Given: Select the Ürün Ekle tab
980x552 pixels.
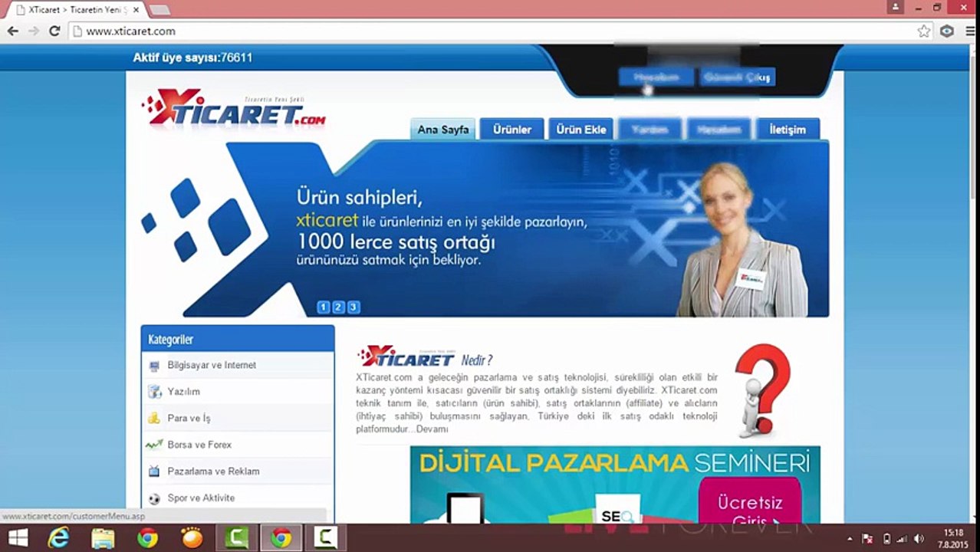Looking at the screenshot, I should pyautogui.click(x=580, y=130).
